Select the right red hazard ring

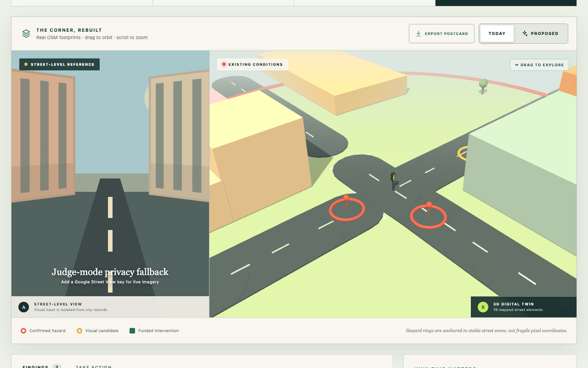coord(428,216)
